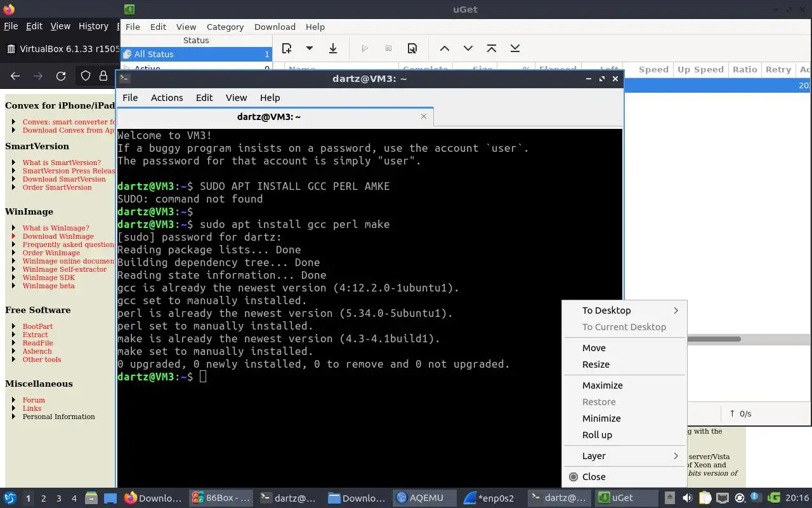Open the 'WinImage SDK' link
Image resolution: width=812 pixels, height=508 pixels.
(49, 277)
